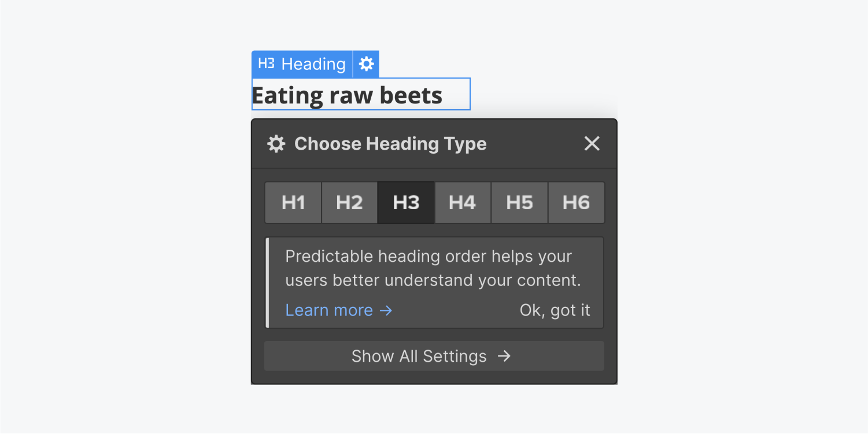Choose the H5 heading level

519,202
